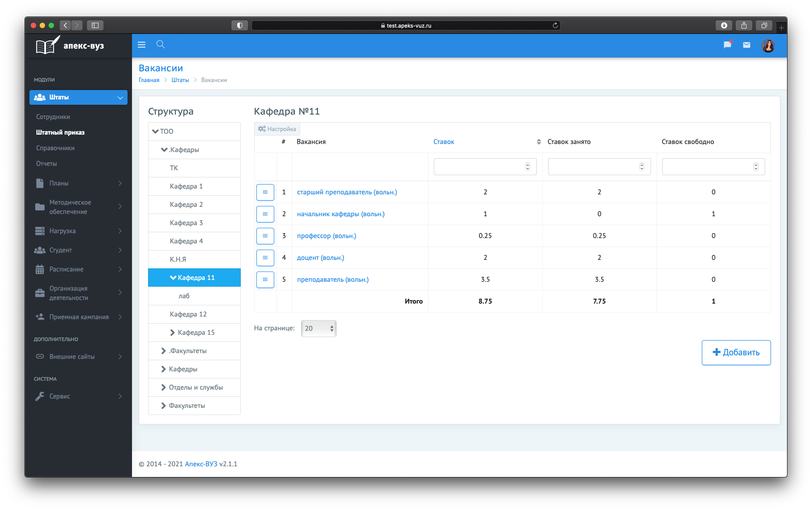This screenshot has height=510, width=812.
Task: Open Отчеты submenu item
Action: point(46,164)
